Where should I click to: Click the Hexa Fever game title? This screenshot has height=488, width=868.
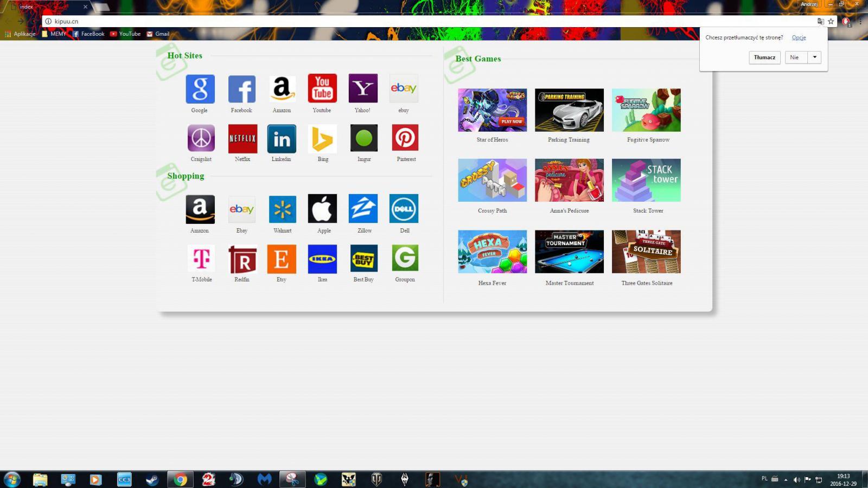click(492, 283)
